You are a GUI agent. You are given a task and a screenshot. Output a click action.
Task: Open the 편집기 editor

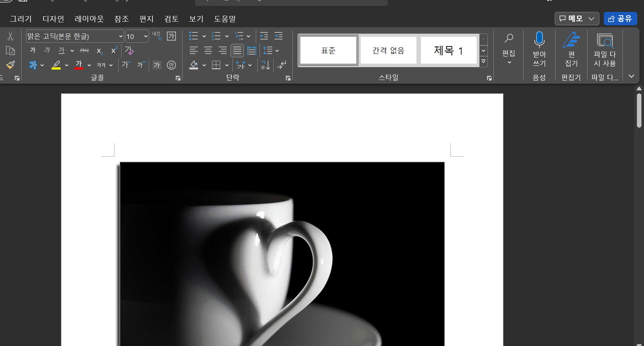pyautogui.click(x=571, y=49)
